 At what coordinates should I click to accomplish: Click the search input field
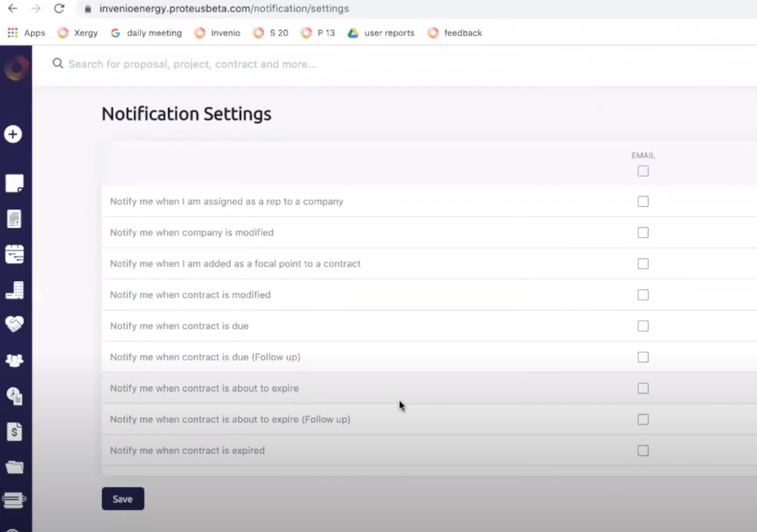point(326,64)
